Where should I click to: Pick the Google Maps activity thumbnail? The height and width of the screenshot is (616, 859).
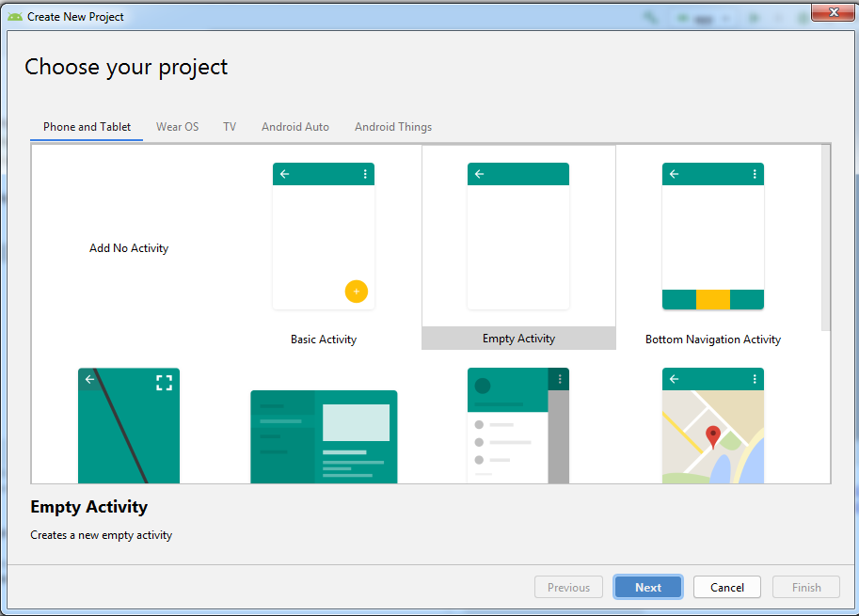[713, 425]
